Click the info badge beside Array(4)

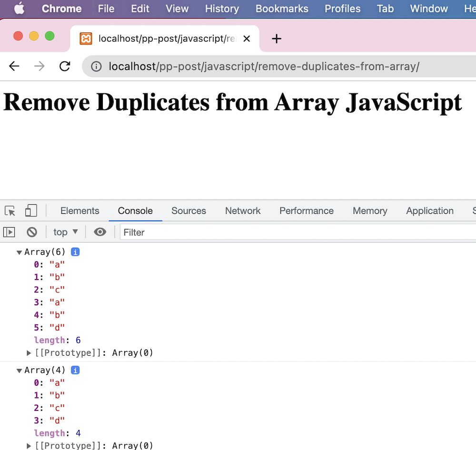pyautogui.click(x=75, y=370)
